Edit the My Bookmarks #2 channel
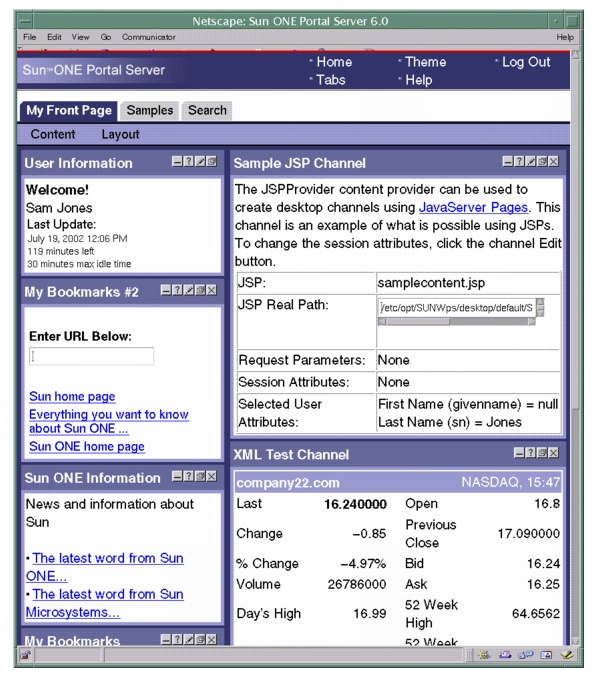The width and height of the screenshot is (600, 680). pyautogui.click(x=189, y=290)
